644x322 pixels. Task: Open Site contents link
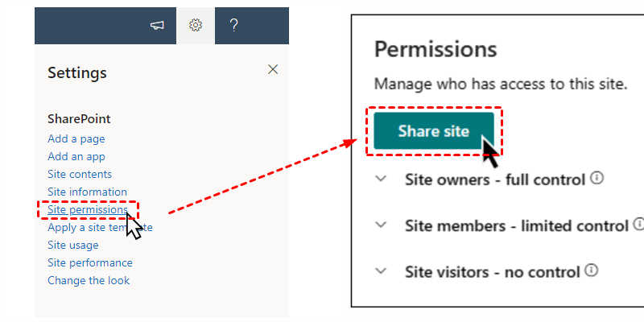(x=80, y=174)
